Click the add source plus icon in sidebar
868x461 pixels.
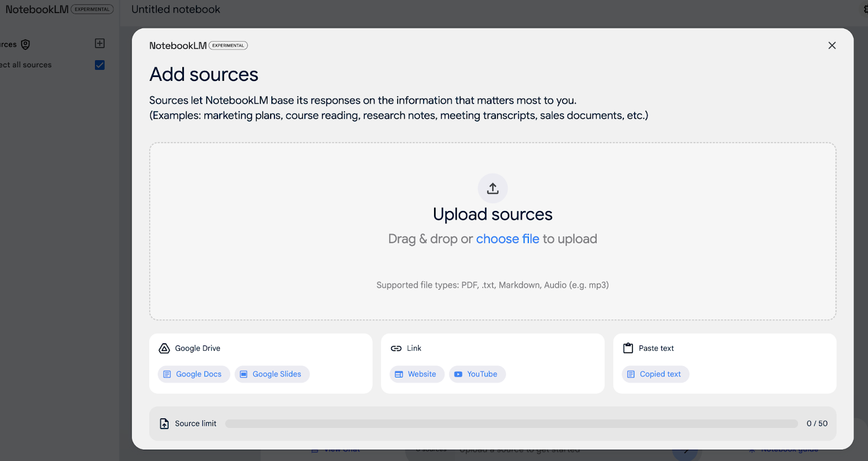100,43
